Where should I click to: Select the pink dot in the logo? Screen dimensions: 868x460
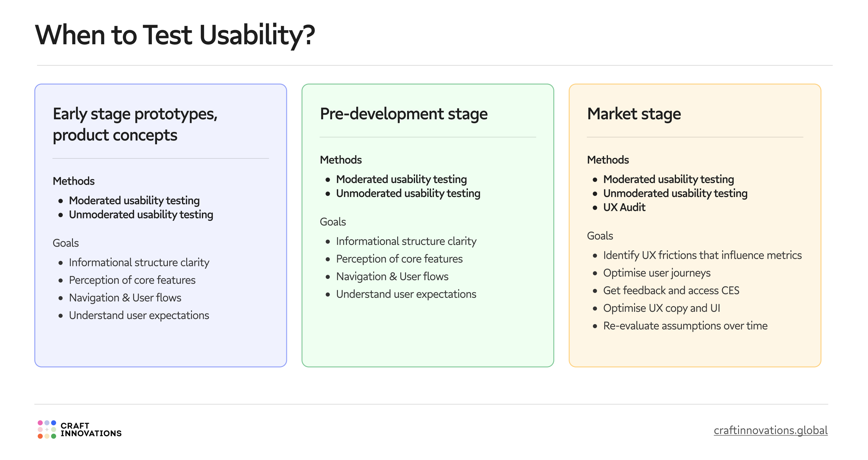(40, 423)
